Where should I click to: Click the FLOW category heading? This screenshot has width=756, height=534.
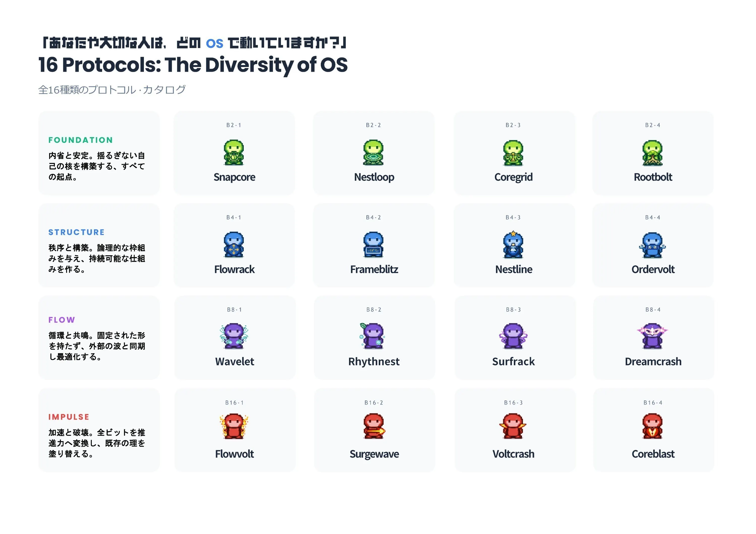click(61, 320)
